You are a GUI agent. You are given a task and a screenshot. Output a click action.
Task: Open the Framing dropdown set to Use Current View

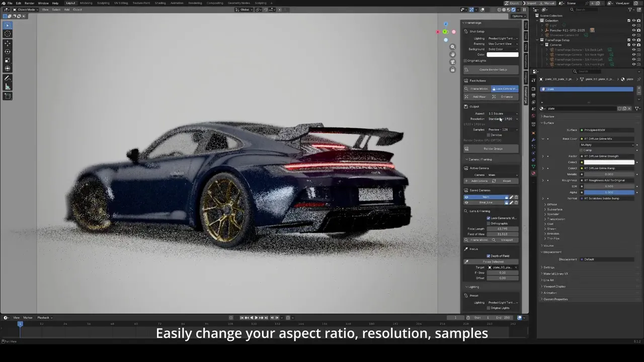503,44
